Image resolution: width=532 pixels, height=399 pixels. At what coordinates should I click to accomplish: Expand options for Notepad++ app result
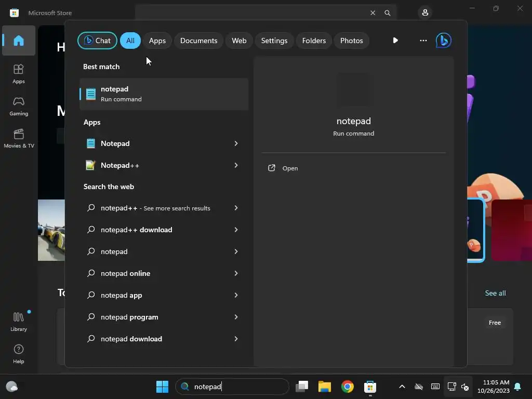coord(236,165)
